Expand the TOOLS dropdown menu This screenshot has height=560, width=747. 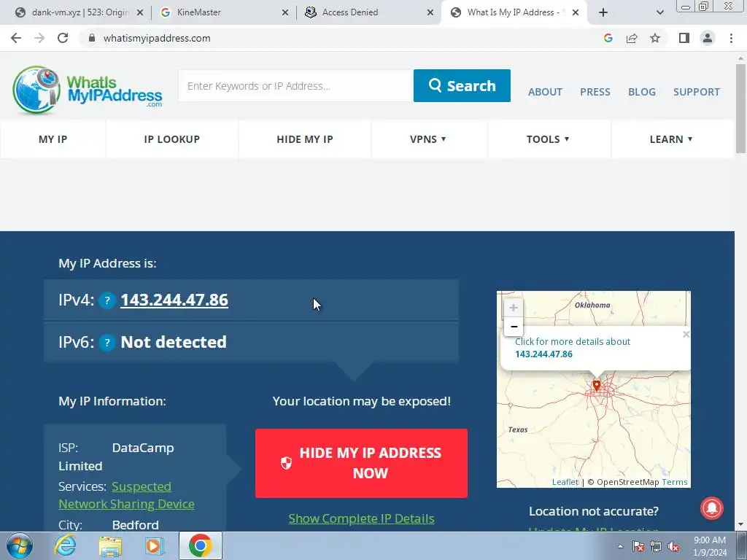click(548, 139)
